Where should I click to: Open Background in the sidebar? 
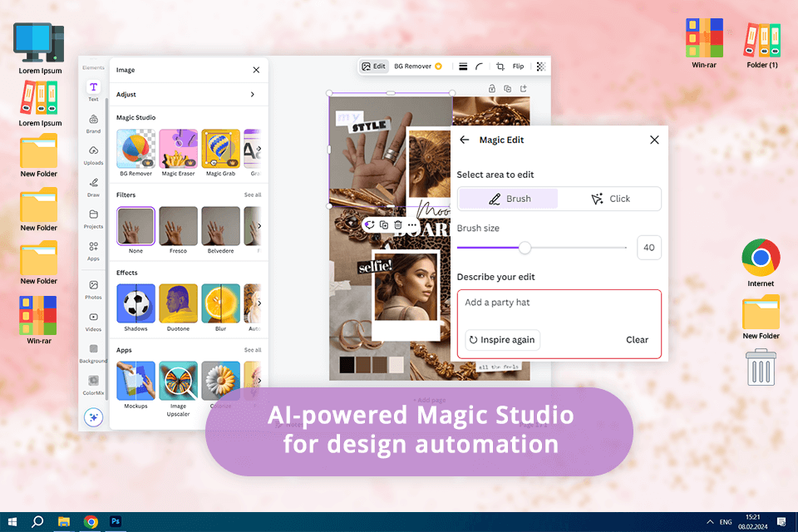coord(93,352)
